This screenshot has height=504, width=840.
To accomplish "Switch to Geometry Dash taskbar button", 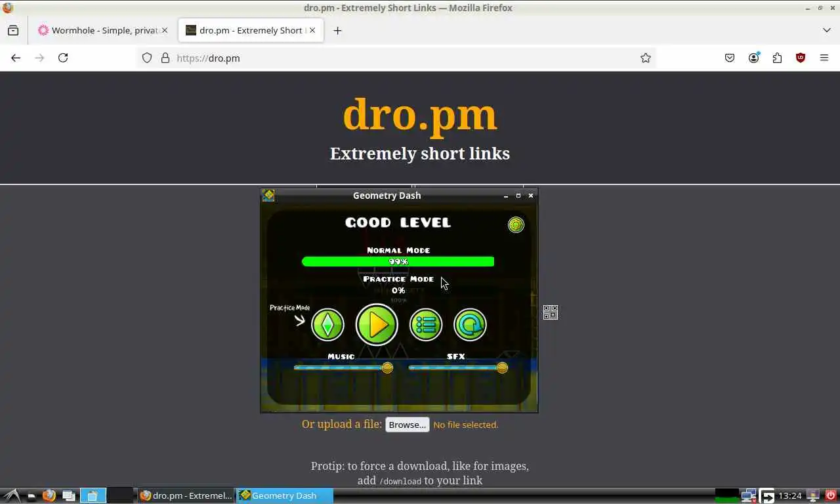I will pyautogui.click(x=284, y=495).
